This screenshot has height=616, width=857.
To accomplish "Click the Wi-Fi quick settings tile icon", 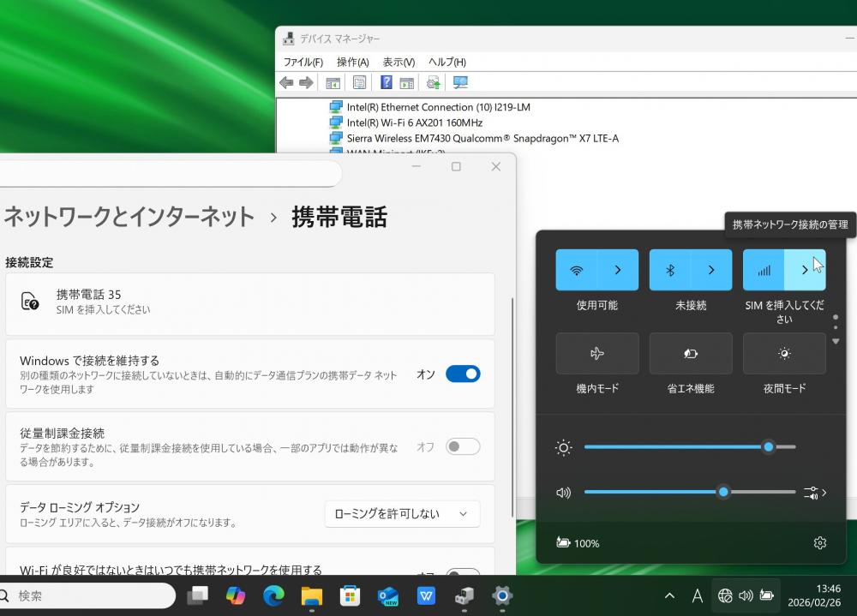I will (x=577, y=270).
